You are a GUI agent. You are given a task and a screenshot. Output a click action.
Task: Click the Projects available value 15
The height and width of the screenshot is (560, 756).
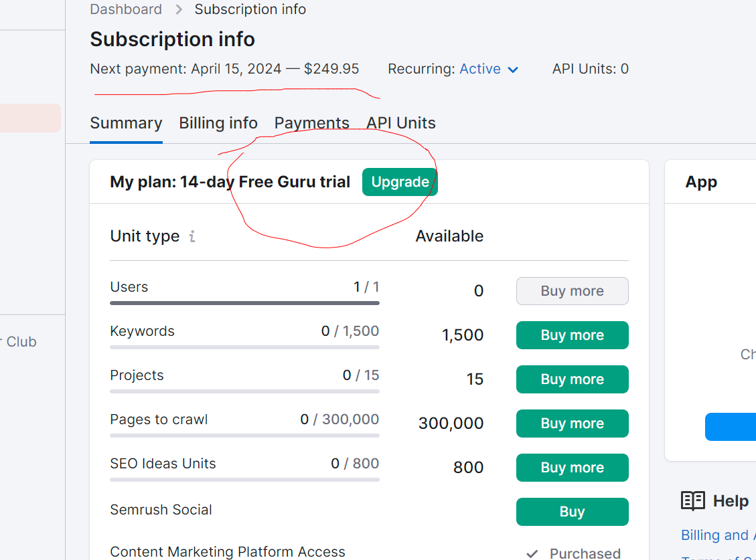coord(475,379)
